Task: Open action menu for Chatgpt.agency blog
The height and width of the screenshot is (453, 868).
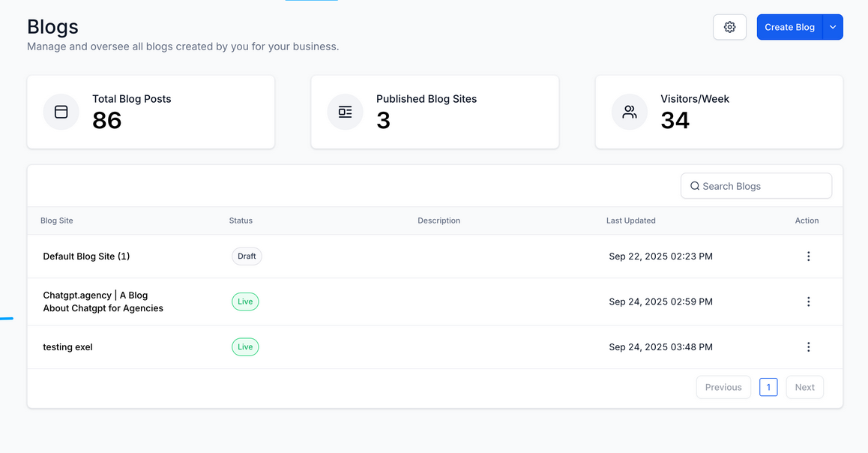Action: [x=808, y=301]
